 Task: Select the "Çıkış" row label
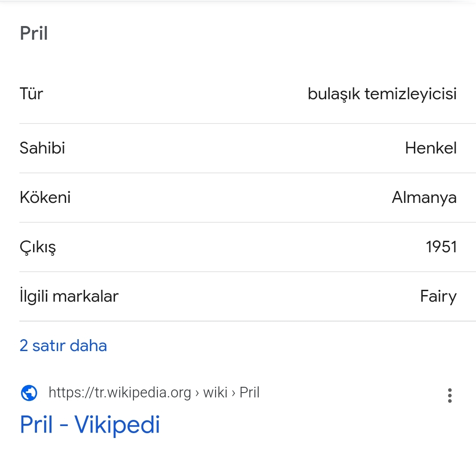[38, 247]
